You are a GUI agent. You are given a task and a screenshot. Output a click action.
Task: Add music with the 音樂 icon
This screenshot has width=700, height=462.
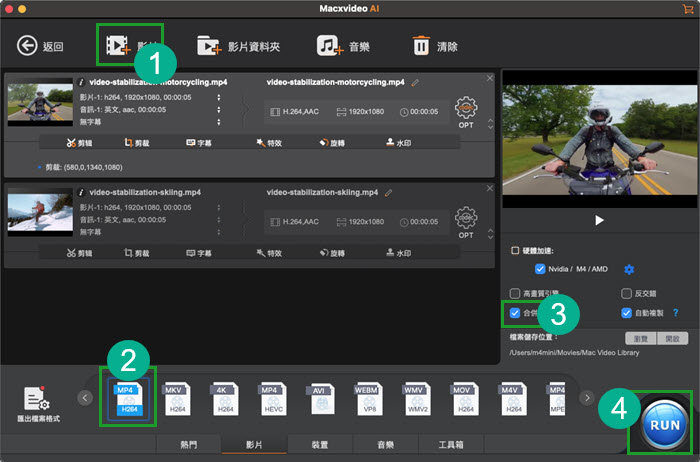tap(330, 46)
